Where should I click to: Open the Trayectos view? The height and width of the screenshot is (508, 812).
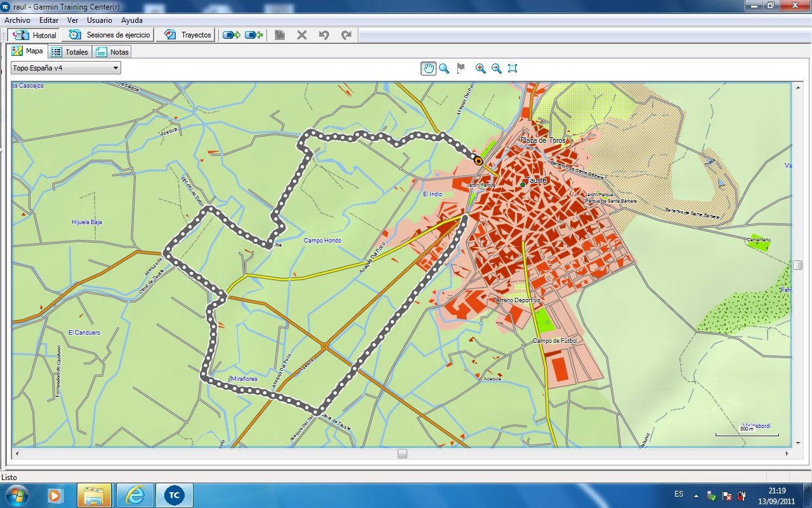point(187,35)
